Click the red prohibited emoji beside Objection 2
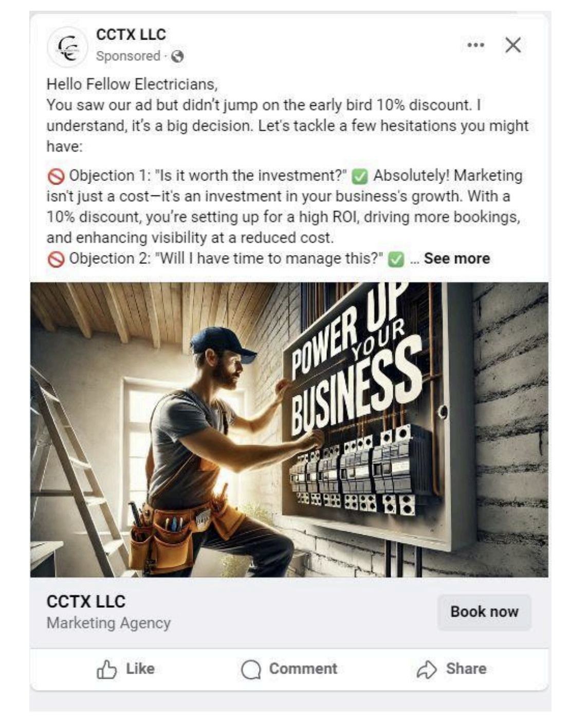The width and height of the screenshot is (588, 724). (56, 259)
